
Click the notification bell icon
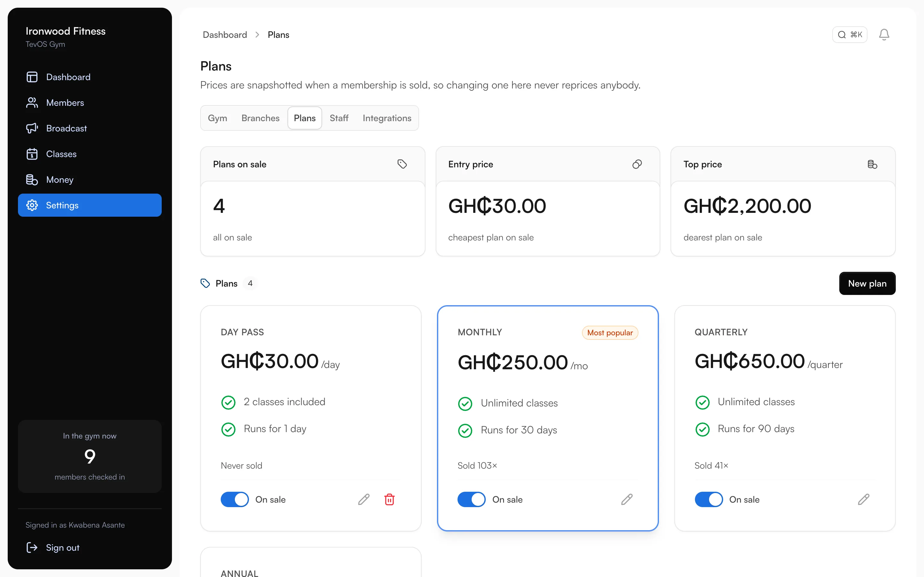point(884,35)
